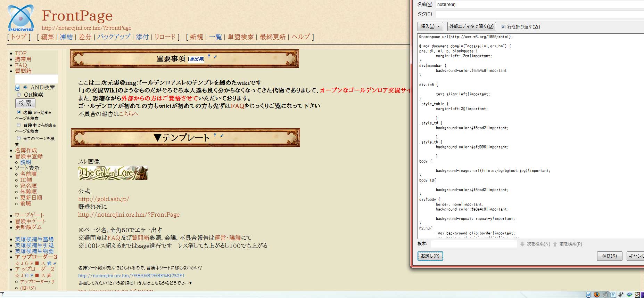Viewport: 644px width, 298px height.
Task: Click the Firefox icon in the status bar
Action: pyautogui.click(x=597, y=295)
